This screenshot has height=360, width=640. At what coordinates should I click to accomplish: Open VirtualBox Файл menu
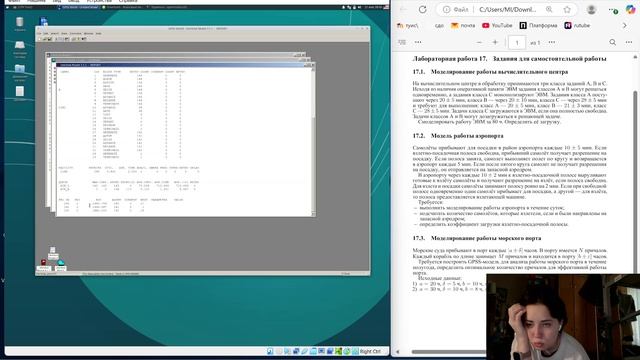pyautogui.click(x=14, y=2)
